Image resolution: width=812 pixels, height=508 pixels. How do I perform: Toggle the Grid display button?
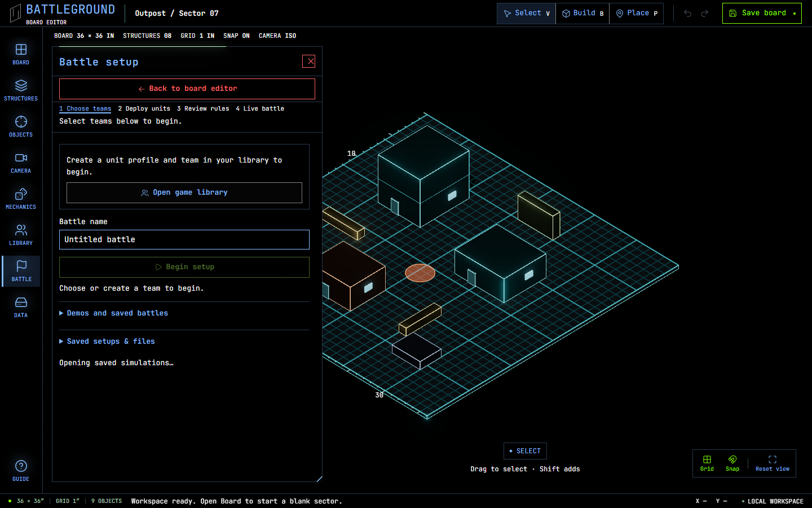click(x=707, y=463)
